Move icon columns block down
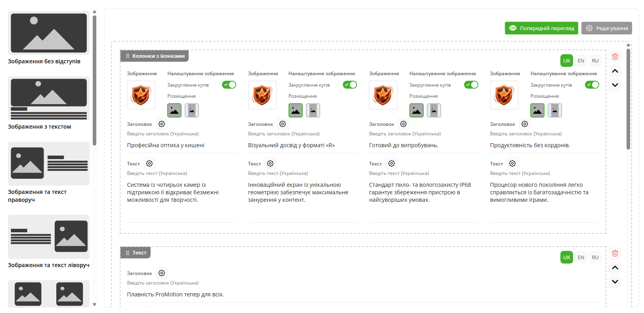This screenshot has width=644, height=313. pos(615,85)
